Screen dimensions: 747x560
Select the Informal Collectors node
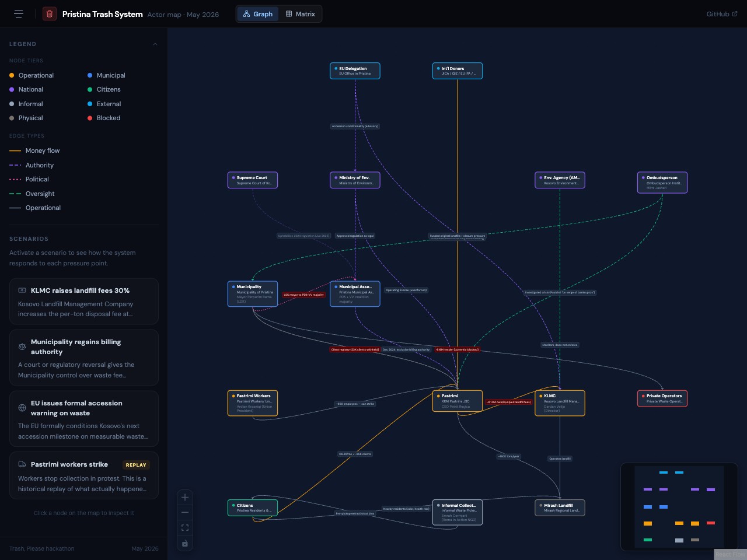click(x=458, y=512)
